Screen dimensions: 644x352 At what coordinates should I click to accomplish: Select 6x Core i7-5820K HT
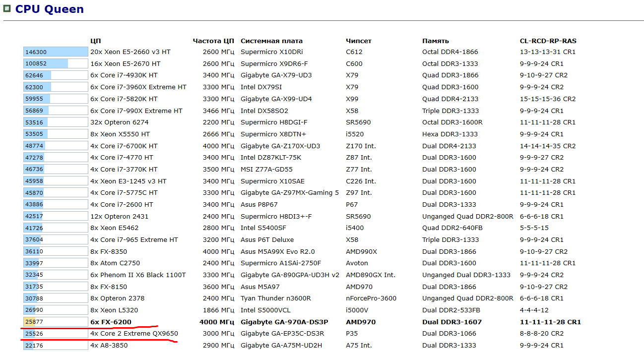(x=124, y=99)
